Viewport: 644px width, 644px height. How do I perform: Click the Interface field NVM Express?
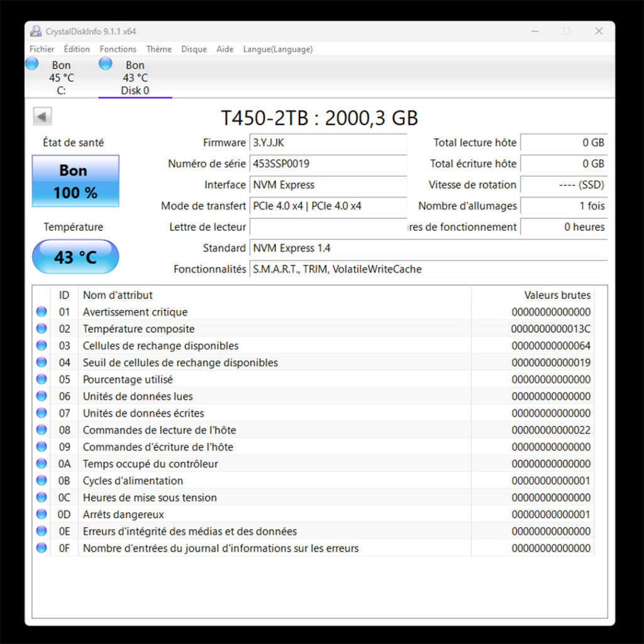click(328, 185)
